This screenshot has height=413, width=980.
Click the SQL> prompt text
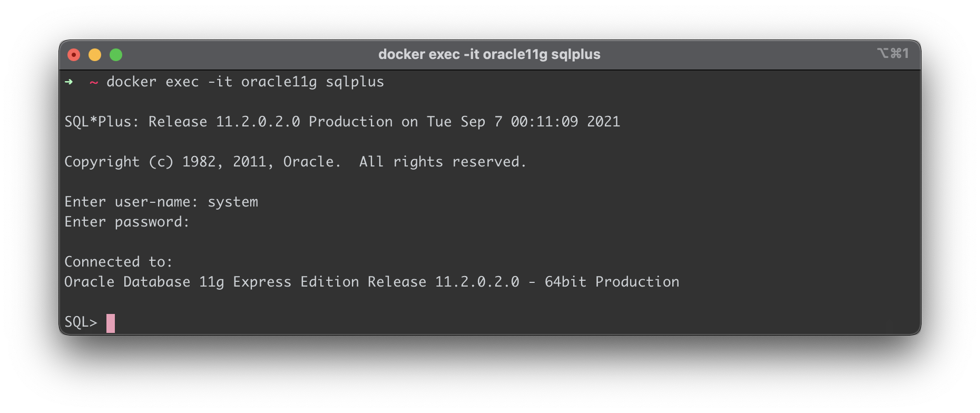click(81, 322)
